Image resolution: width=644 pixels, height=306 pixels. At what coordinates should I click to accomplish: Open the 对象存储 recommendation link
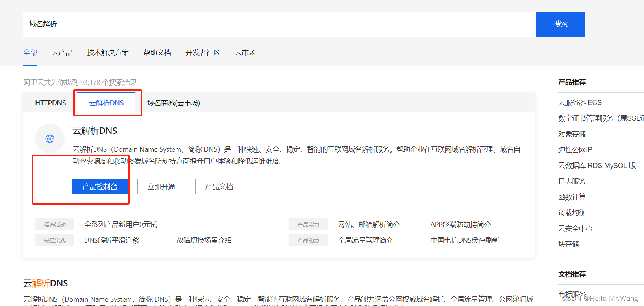[572, 134]
